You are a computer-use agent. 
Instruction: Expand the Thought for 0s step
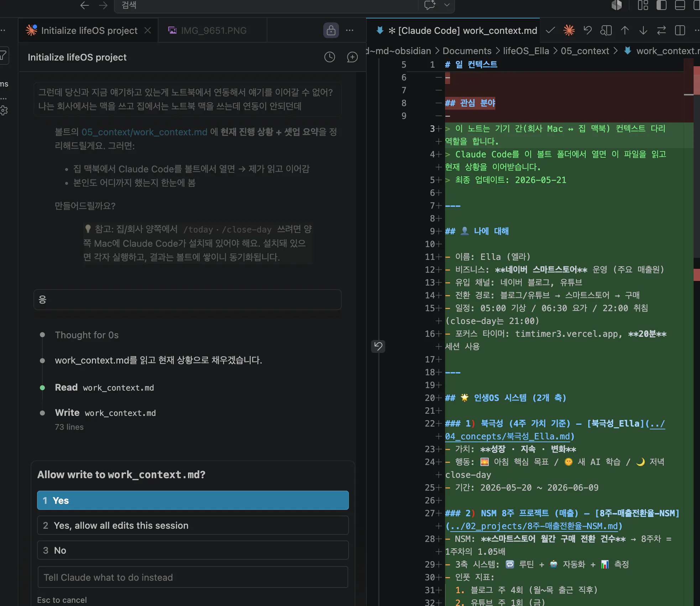click(87, 335)
